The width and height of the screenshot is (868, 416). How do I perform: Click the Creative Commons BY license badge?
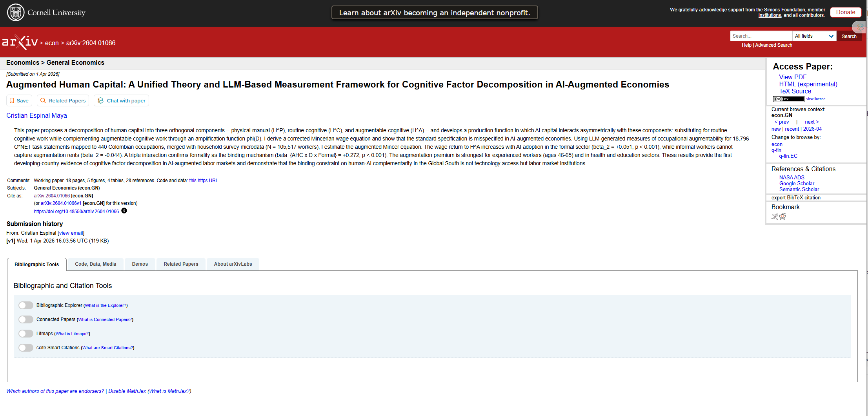[788, 99]
